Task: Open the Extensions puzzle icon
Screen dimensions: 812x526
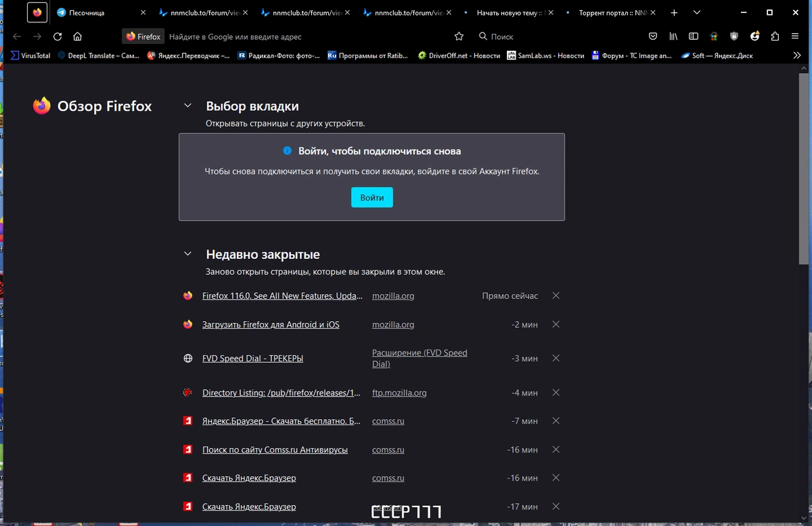Action: tap(775, 37)
